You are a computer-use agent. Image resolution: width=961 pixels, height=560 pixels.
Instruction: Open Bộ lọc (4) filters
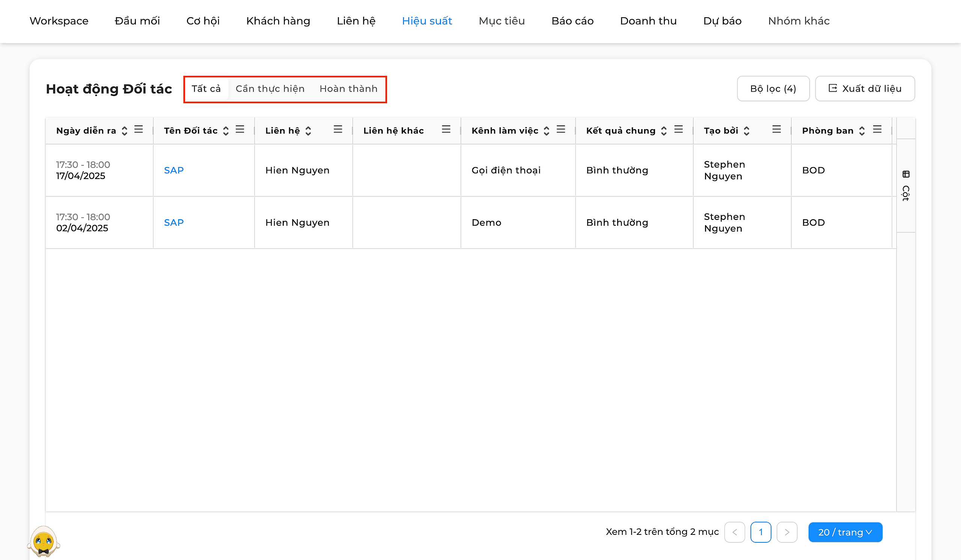click(773, 89)
